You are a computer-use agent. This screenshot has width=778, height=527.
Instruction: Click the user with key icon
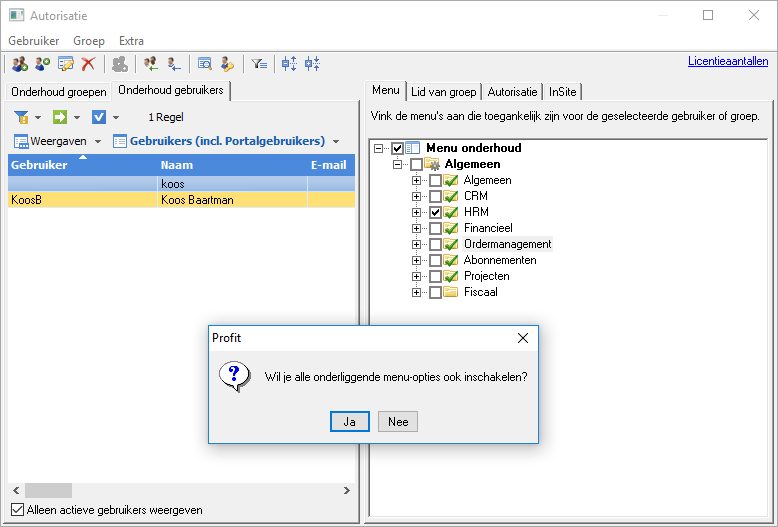coord(227,64)
